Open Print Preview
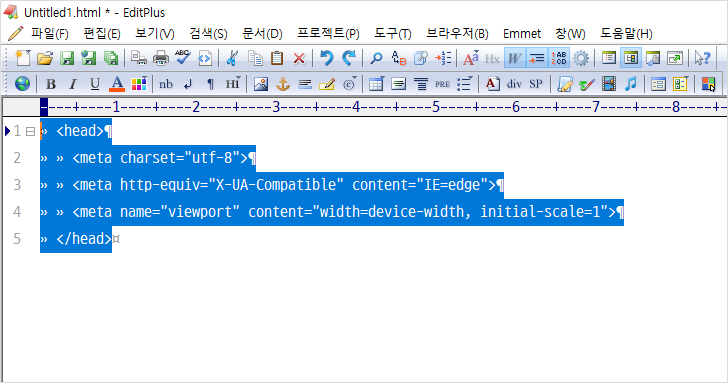Image resolution: width=728 pixels, height=383 pixels. (138, 58)
